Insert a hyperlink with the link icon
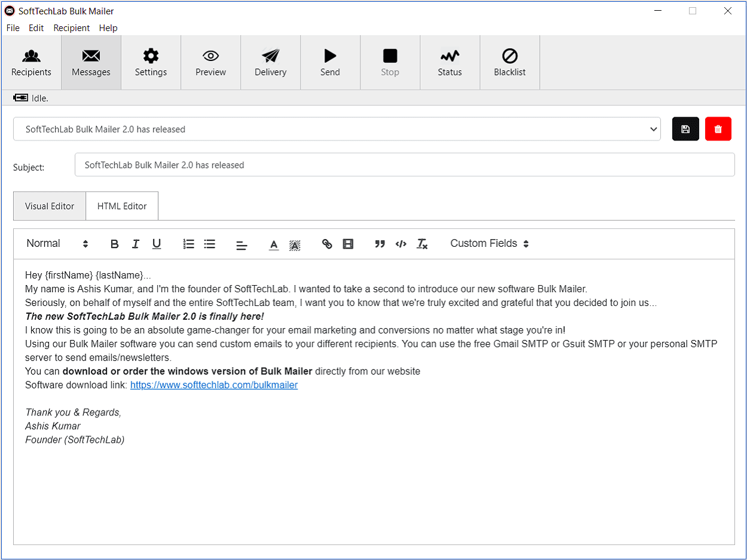747x560 pixels. (327, 244)
